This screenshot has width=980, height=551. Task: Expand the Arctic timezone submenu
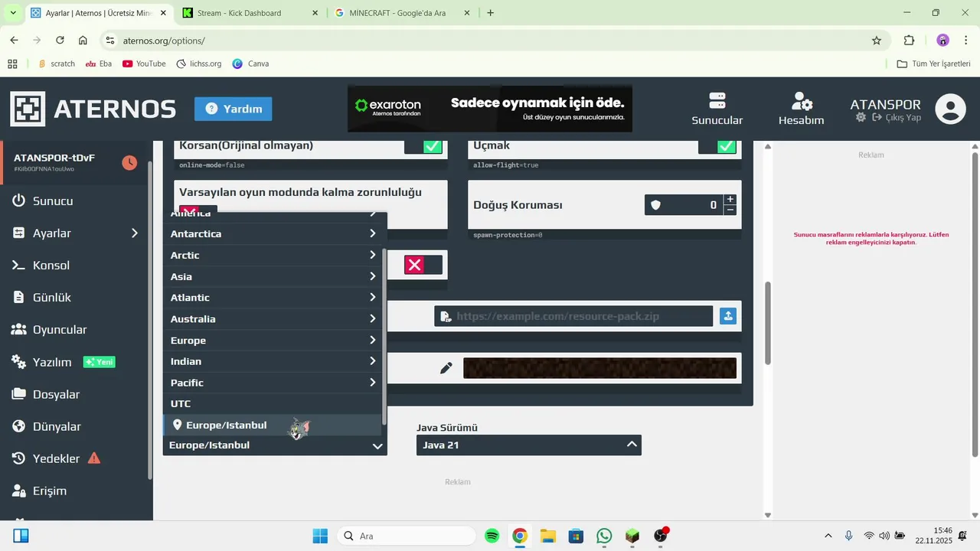tap(272, 255)
